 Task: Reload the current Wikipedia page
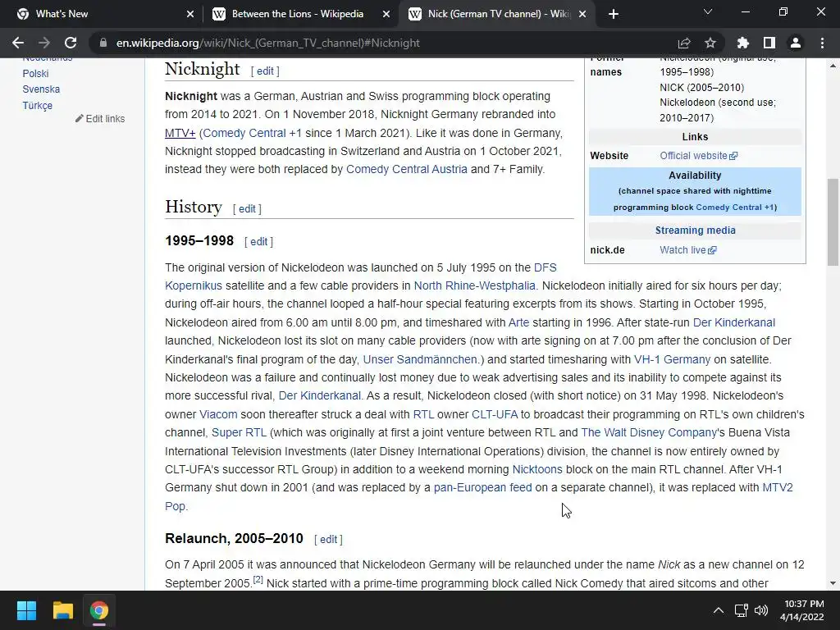coord(71,43)
